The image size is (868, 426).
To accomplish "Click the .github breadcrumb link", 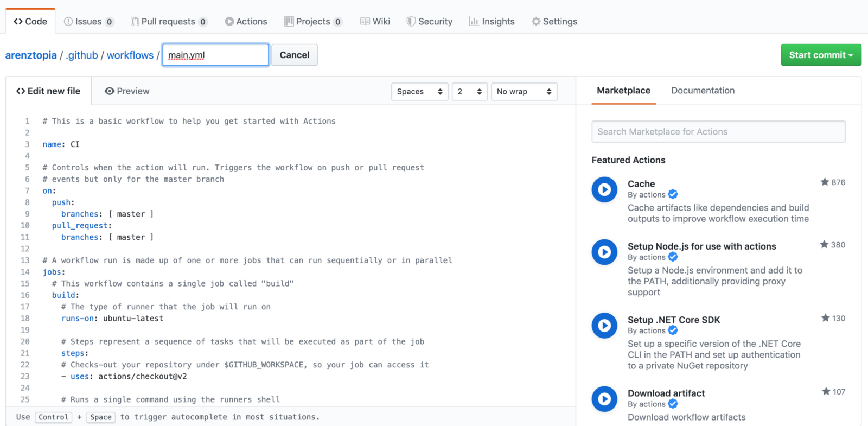I will [82, 55].
